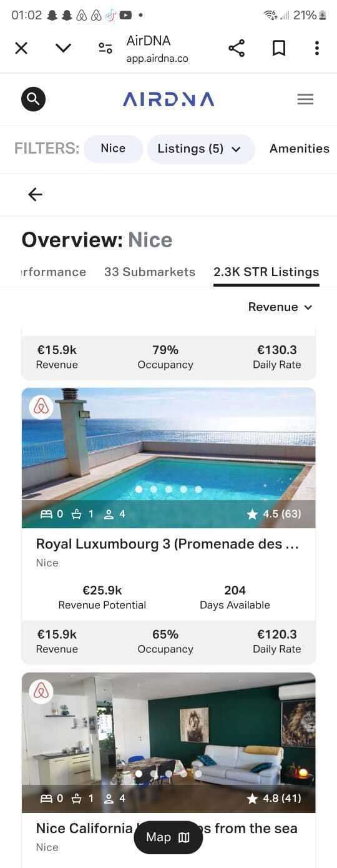The width and height of the screenshot is (337, 868).
Task: Open the Amenities filter
Action: [x=300, y=149]
